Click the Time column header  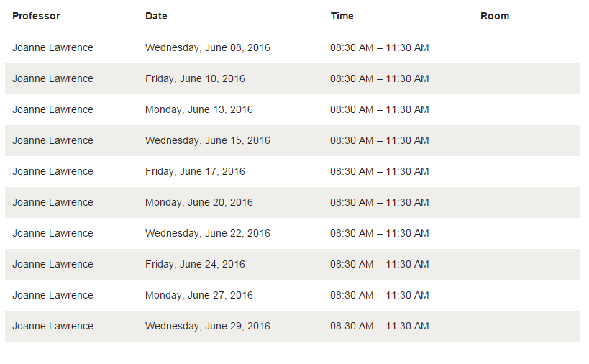click(342, 16)
